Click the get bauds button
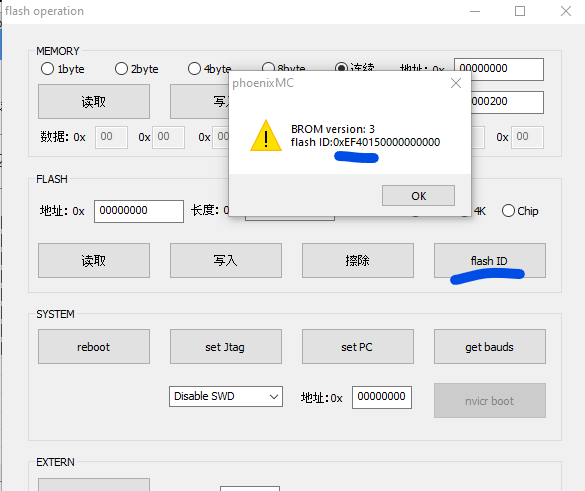 click(x=489, y=347)
